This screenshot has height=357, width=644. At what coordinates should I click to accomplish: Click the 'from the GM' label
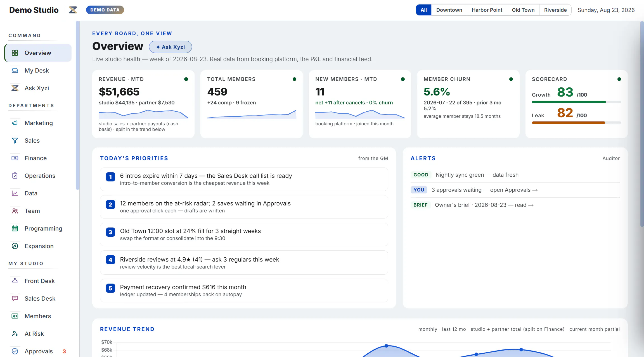coord(373,158)
